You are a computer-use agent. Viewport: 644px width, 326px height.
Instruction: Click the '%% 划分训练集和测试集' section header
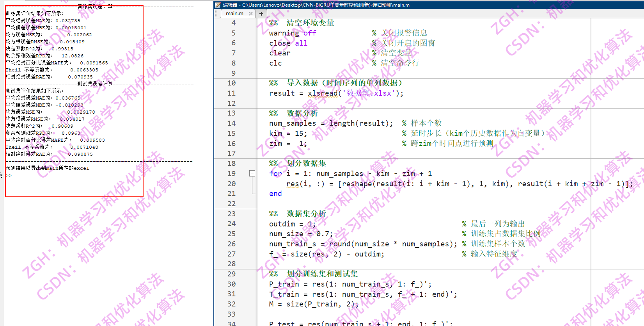(x=314, y=274)
